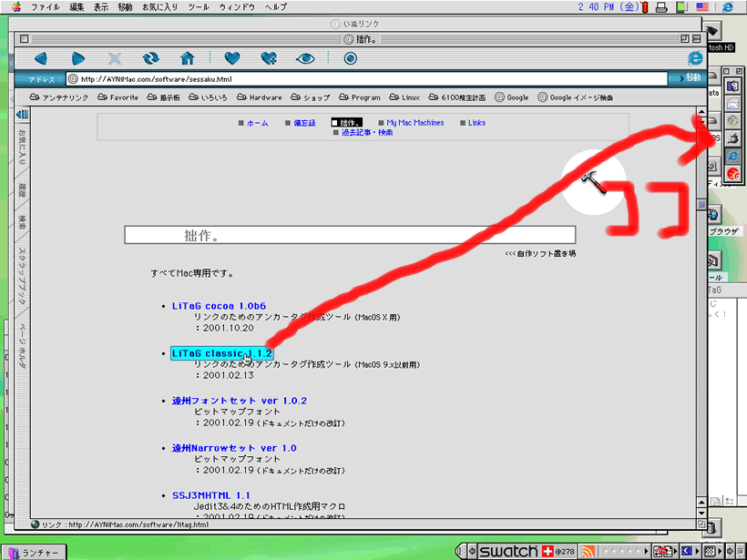Click the Internet Explorer logo in the toolbar
Screen dimensions: 747x560
695,58
